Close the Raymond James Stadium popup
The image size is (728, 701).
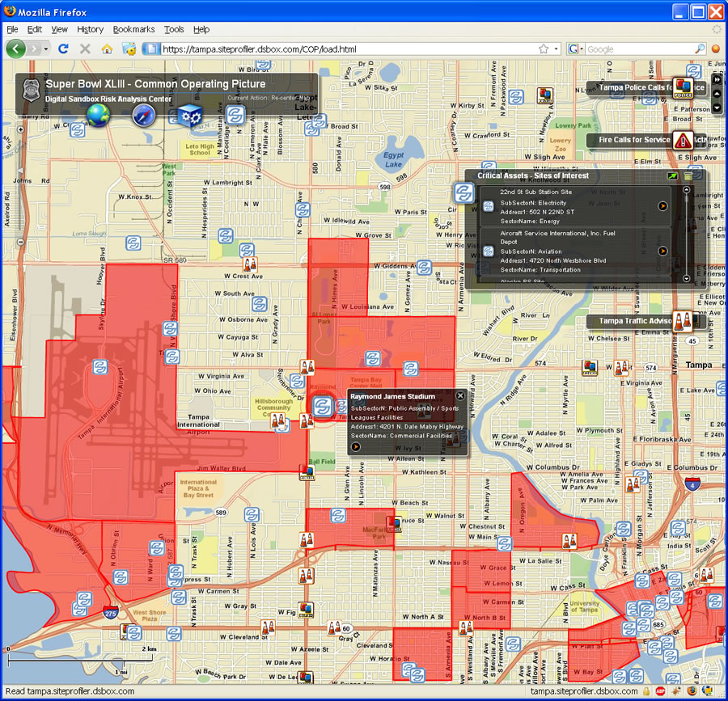460,395
